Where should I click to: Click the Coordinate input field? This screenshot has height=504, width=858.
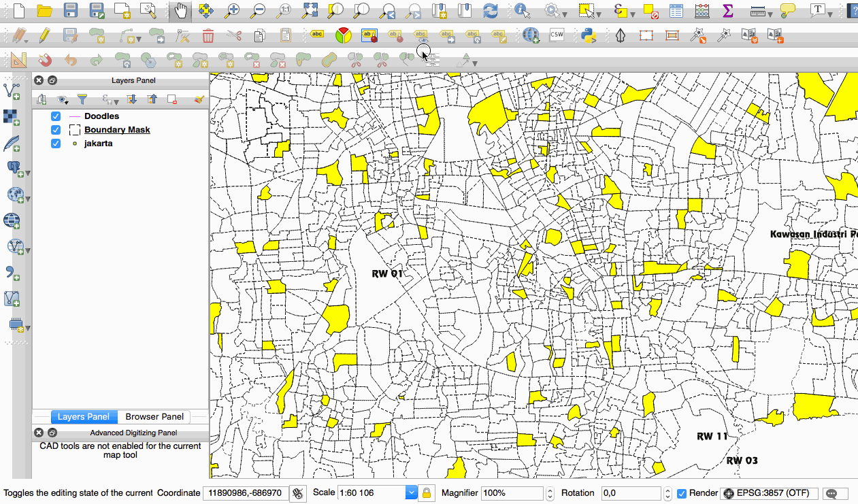click(245, 493)
